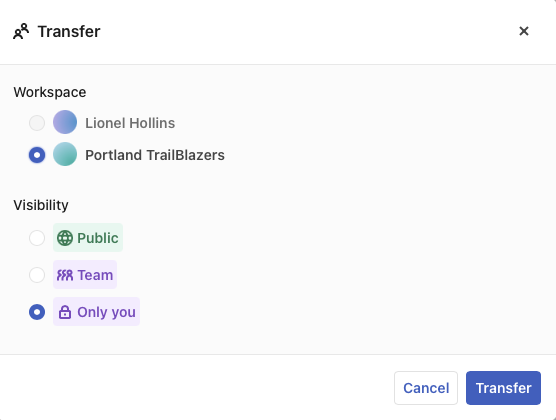Click the Workspace section heading

[x=50, y=93]
